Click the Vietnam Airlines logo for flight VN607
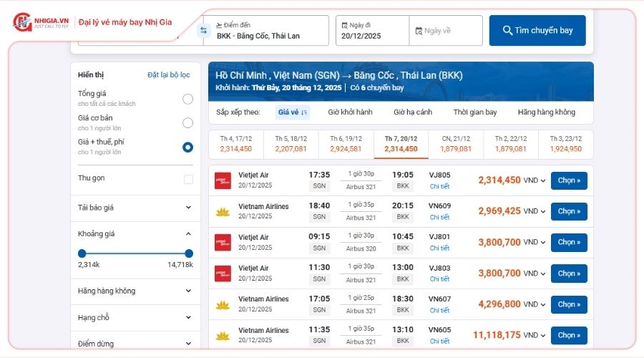Image resolution: width=644 pixels, height=358 pixels. pos(223,304)
